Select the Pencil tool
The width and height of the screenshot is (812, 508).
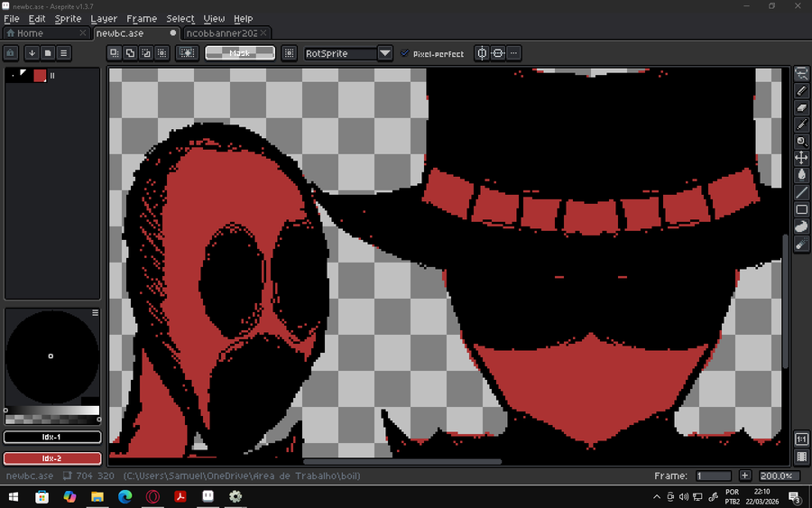click(802, 91)
